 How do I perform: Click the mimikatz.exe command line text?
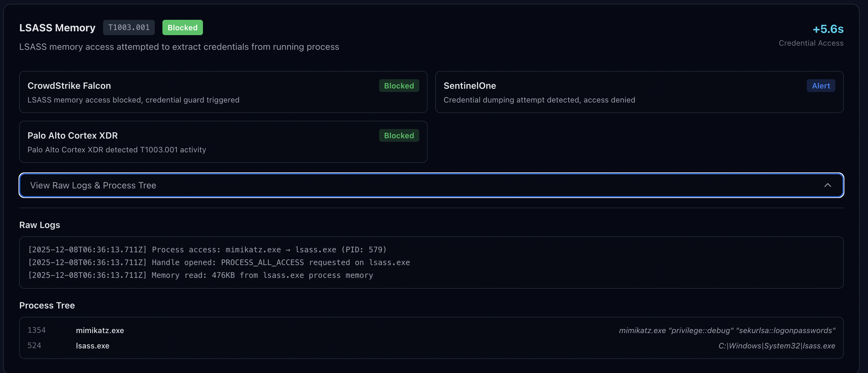point(727,331)
